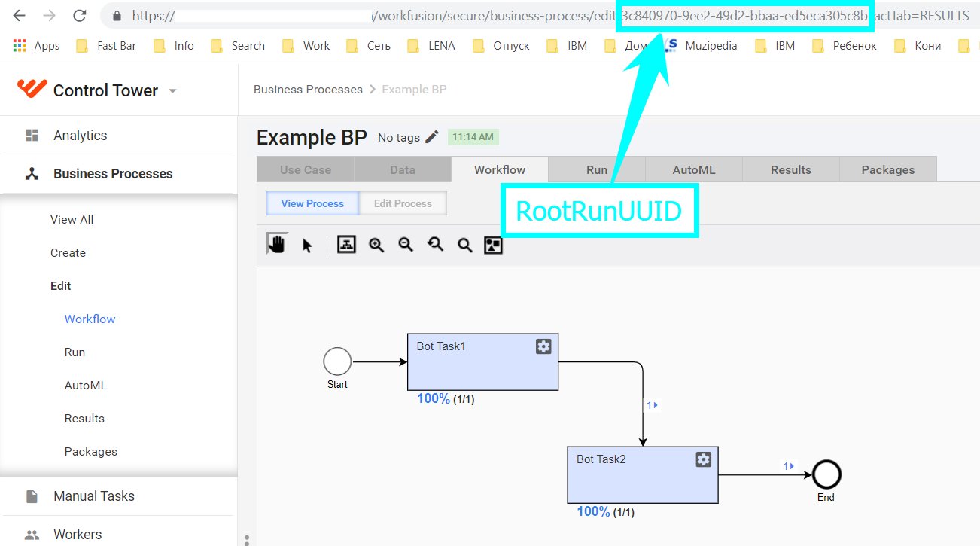Click the plain magnifier icon

tap(465, 245)
